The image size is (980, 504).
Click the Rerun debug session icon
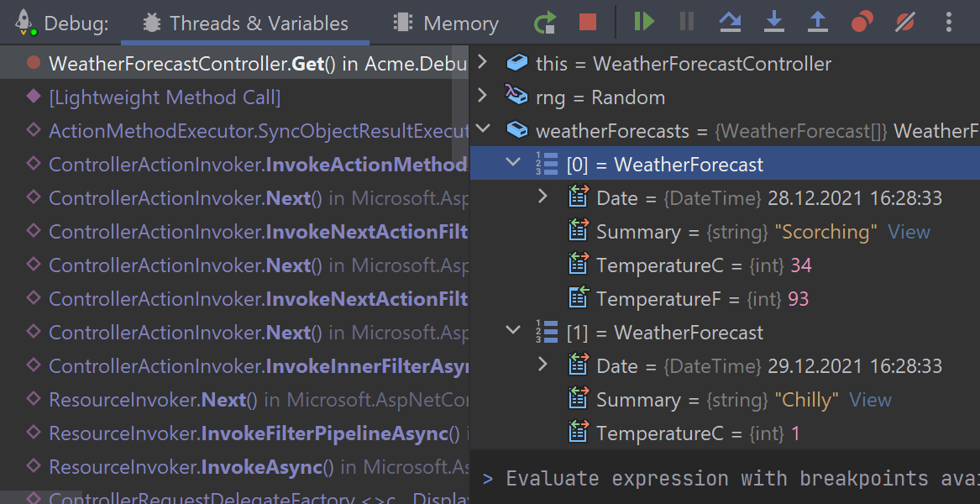tap(546, 23)
